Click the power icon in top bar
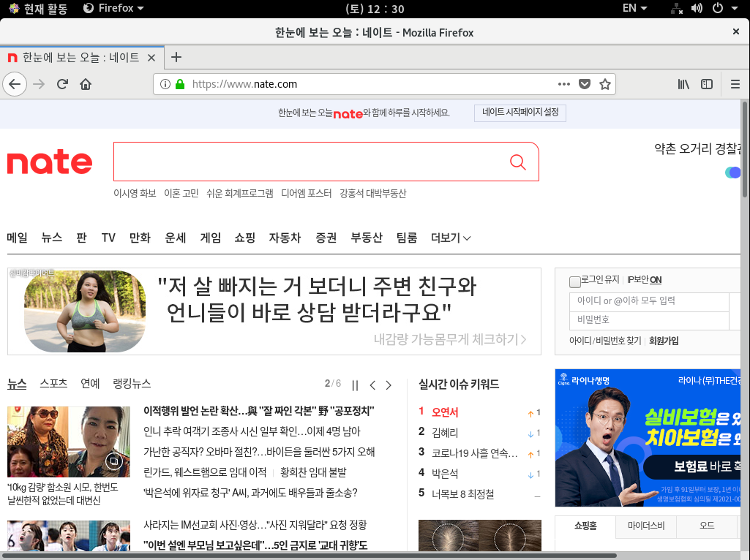The width and height of the screenshot is (750, 560). click(x=718, y=8)
